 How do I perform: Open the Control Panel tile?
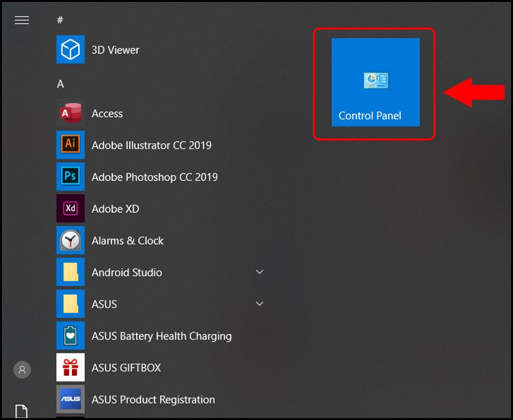[x=375, y=82]
